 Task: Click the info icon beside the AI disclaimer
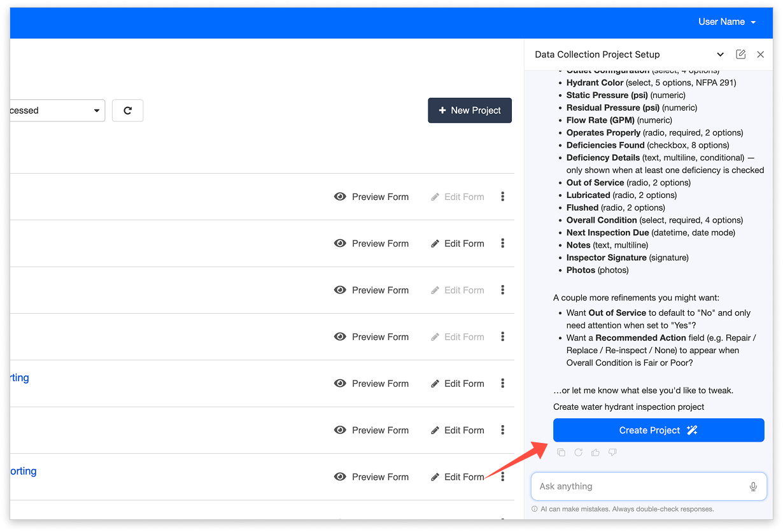click(535, 509)
